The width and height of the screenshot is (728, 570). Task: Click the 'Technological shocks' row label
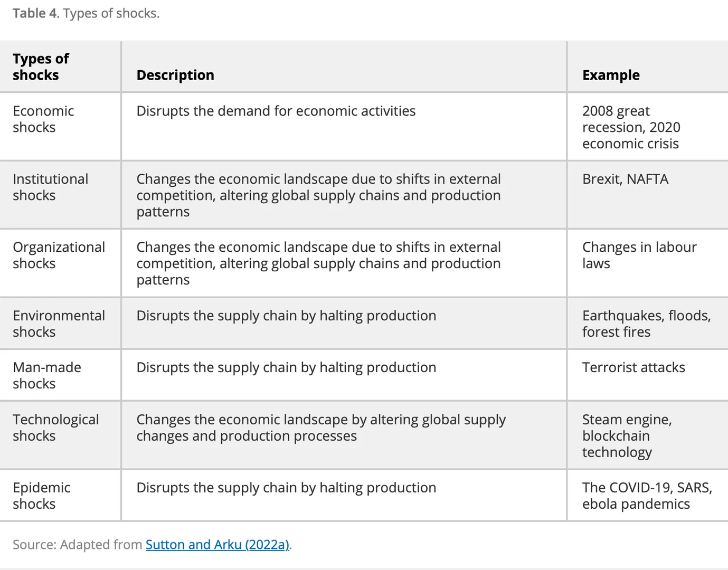click(x=55, y=427)
